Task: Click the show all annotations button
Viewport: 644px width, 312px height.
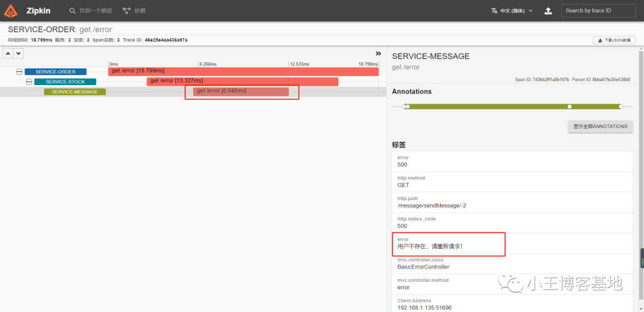Action: 600,127
